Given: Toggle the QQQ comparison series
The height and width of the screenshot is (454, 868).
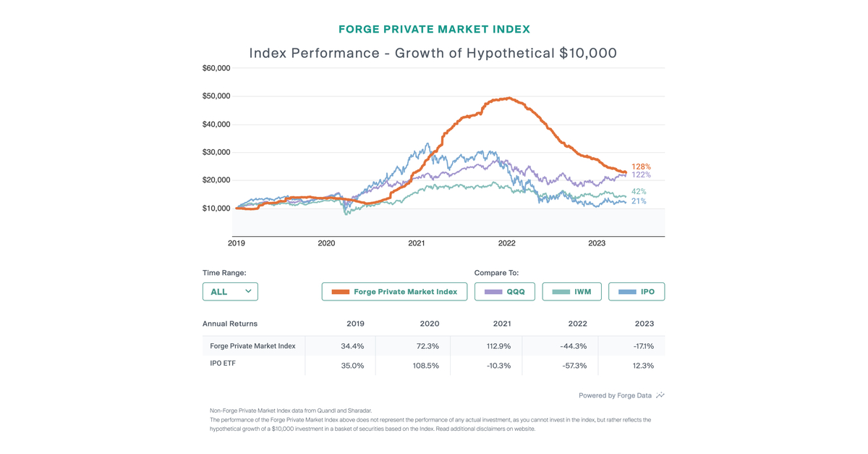Looking at the screenshot, I should [x=504, y=291].
